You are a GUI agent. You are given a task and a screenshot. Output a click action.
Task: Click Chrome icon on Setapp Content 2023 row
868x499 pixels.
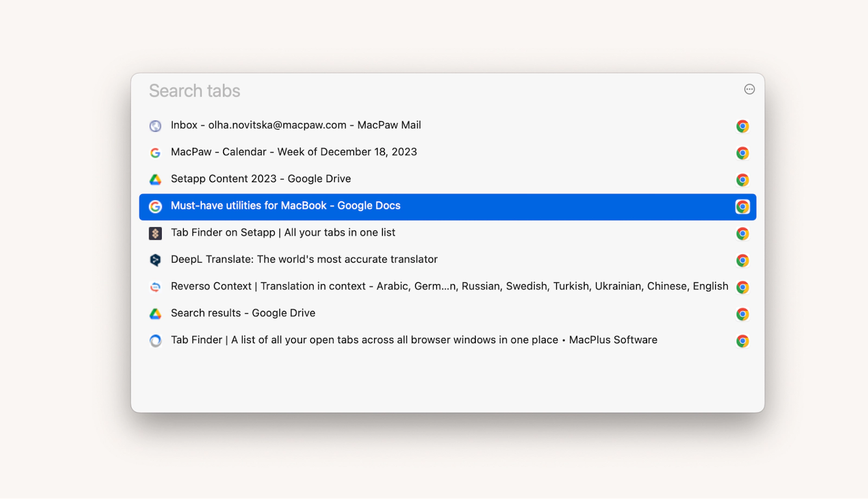point(743,180)
